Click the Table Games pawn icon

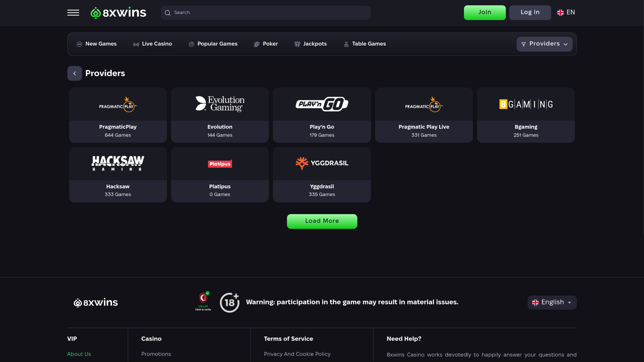click(346, 44)
